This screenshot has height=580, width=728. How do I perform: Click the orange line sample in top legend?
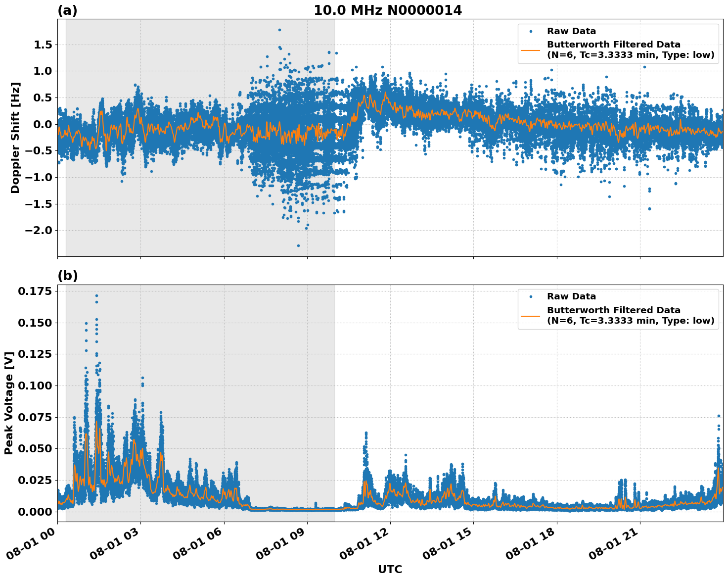531,49
